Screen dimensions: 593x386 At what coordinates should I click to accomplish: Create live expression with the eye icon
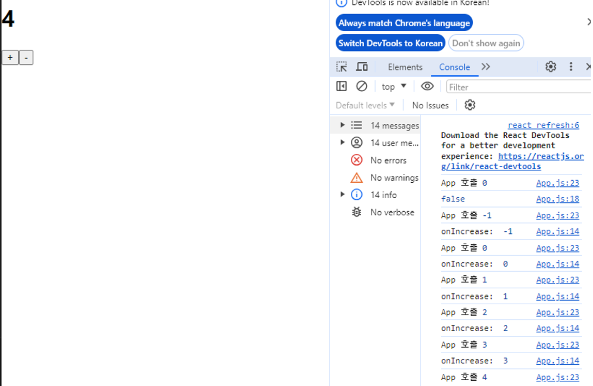point(427,87)
